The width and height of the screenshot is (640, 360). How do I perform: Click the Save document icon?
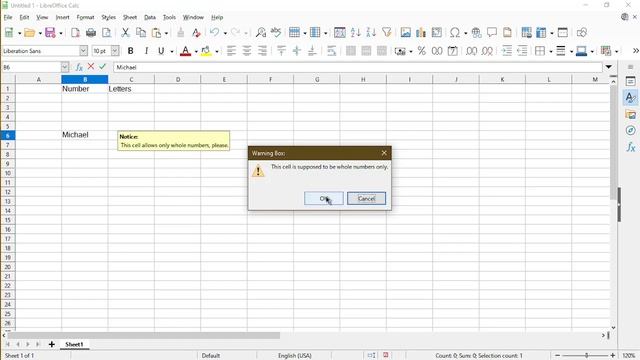coord(50,33)
